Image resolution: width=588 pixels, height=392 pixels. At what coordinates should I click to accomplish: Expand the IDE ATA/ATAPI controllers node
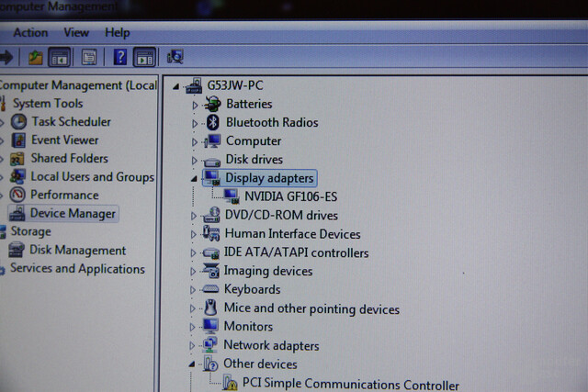[193, 253]
